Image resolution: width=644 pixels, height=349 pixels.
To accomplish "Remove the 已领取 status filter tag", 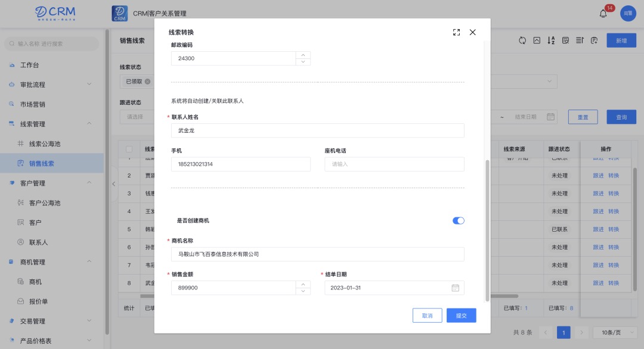I will 147,82.
